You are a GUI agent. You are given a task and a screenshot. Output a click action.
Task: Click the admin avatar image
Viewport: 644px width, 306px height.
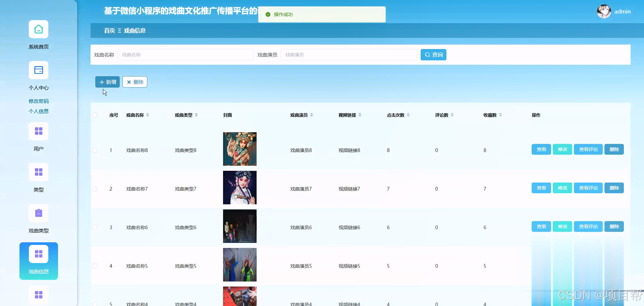coord(603,11)
